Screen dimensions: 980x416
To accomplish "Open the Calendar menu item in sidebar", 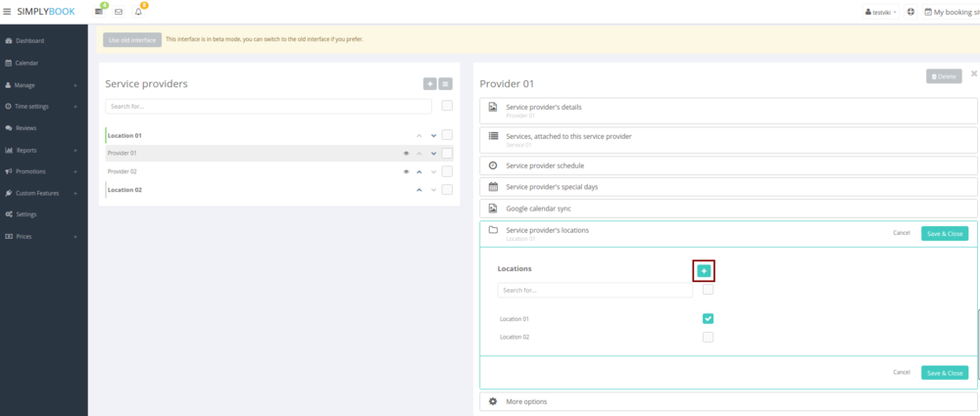I will coord(26,63).
